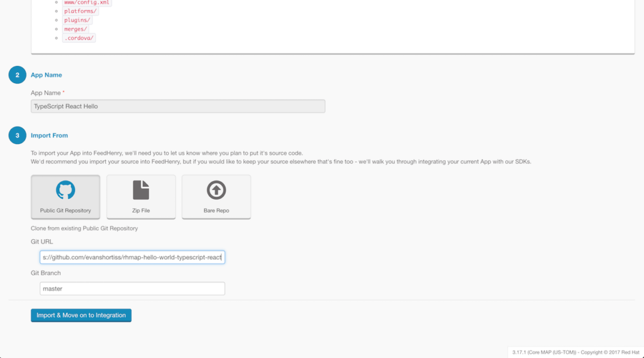Click the Import From section heading
Viewport: 644px width, 358px height.
click(49, 135)
